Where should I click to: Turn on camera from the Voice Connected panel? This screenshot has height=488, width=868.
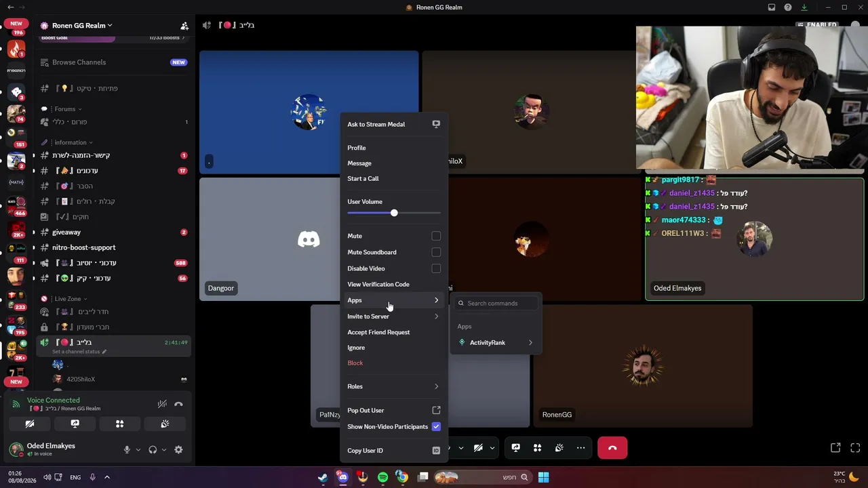tap(30, 424)
